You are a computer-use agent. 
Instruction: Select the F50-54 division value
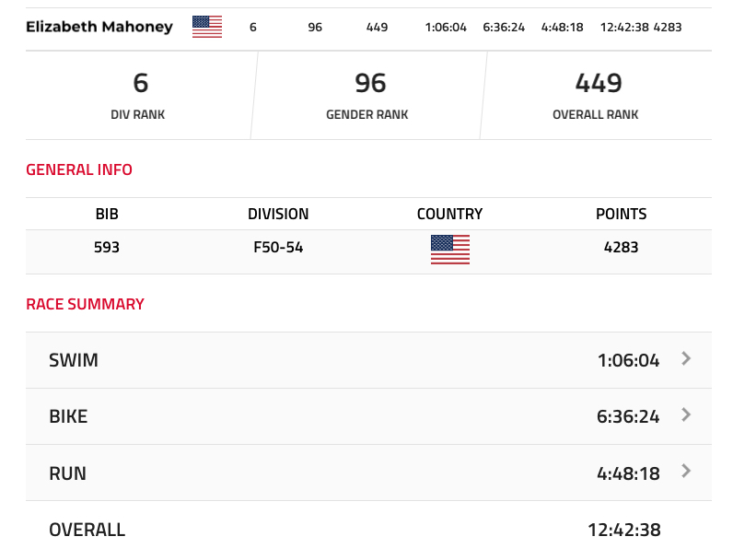278,247
